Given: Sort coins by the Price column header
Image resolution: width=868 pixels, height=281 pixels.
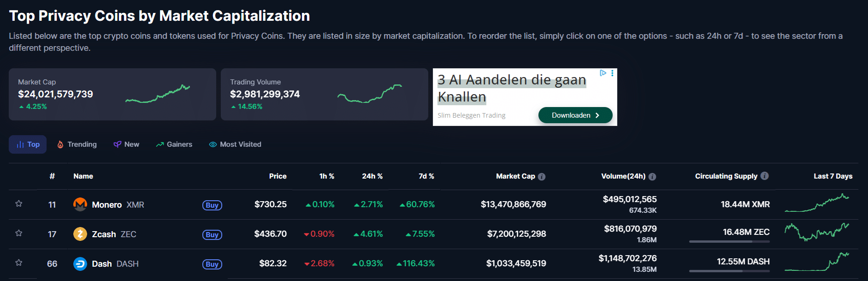Looking at the screenshot, I should [x=278, y=176].
